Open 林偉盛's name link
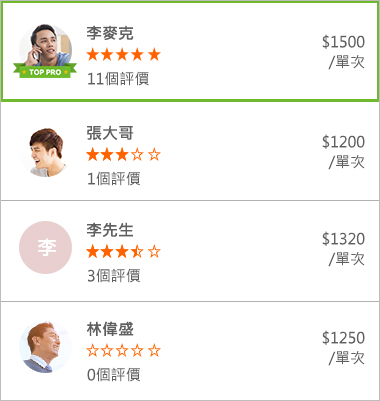The width and height of the screenshot is (380, 401). 110,329
